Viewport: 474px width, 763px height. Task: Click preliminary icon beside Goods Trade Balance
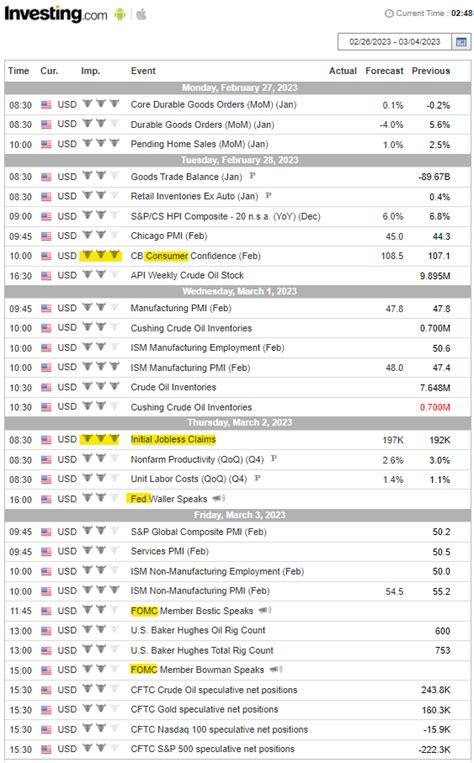click(x=252, y=175)
